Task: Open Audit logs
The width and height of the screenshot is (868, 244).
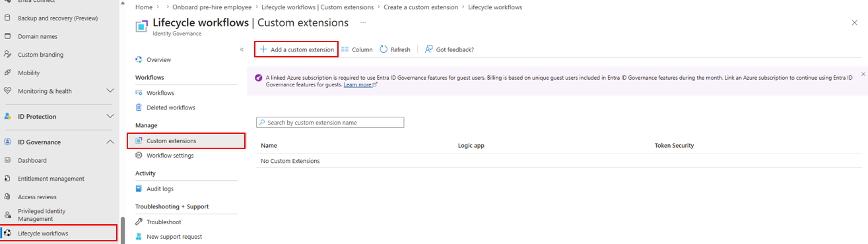Action: click(x=160, y=189)
